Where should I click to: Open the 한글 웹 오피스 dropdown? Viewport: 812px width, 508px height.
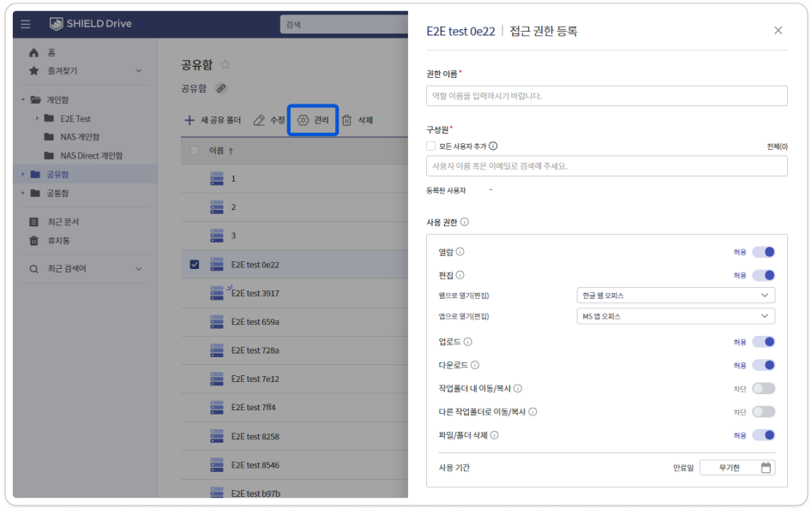click(675, 296)
